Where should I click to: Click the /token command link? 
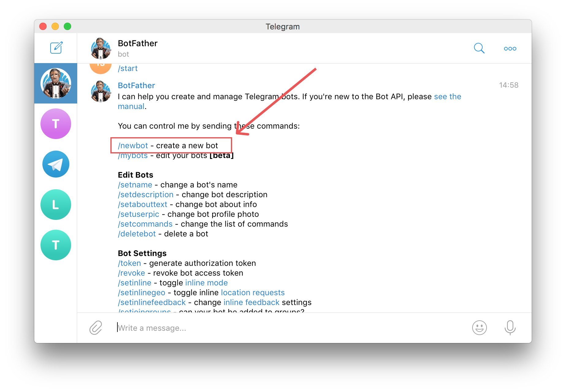(x=130, y=263)
